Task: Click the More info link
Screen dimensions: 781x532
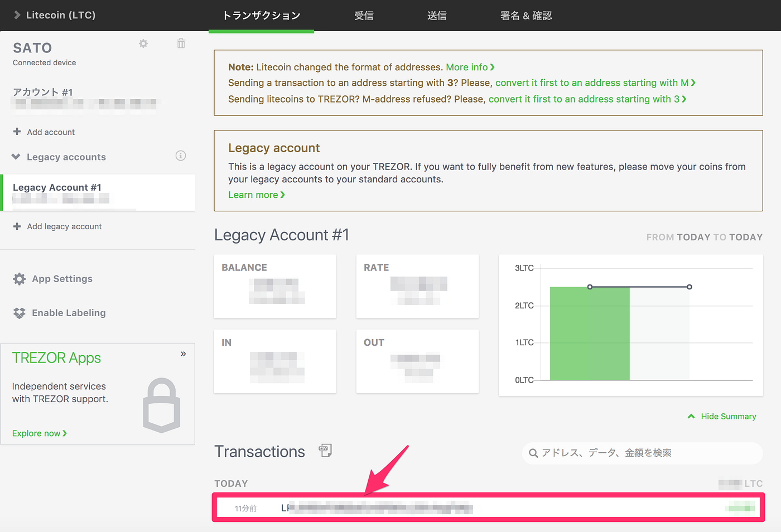Action: [470, 67]
